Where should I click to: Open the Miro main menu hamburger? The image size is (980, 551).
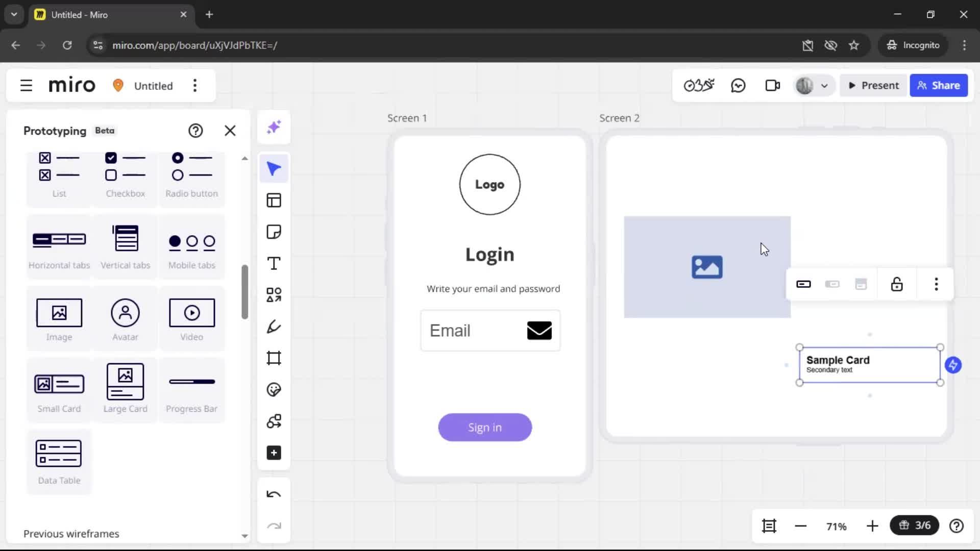(x=26, y=86)
